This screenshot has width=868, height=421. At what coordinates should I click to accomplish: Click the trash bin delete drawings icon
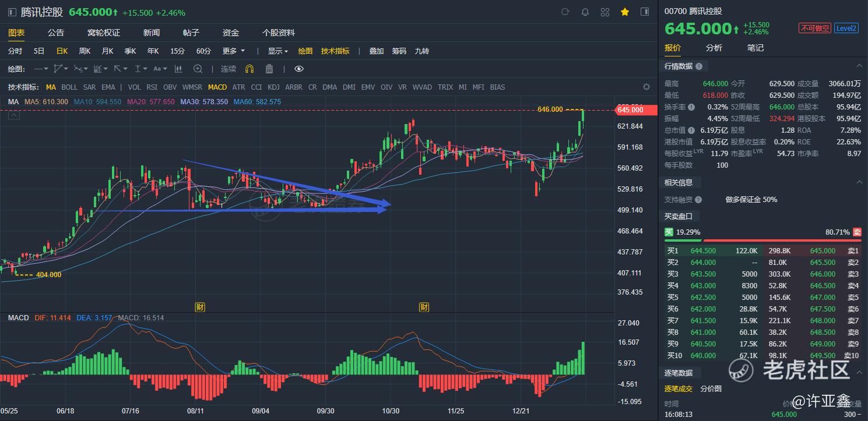click(x=269, y=69)
